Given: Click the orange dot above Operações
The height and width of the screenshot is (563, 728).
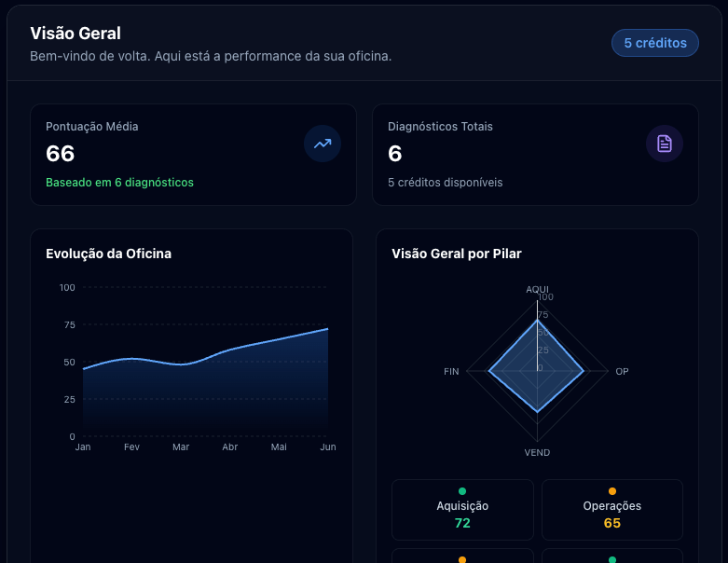Looking at the screenshot, I should click(x=612, y=491).
